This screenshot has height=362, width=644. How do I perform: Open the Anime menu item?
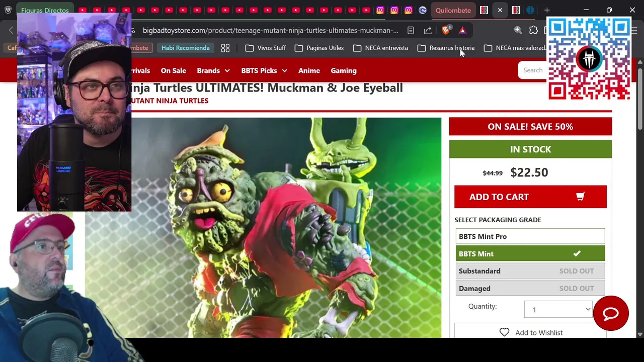309,70
